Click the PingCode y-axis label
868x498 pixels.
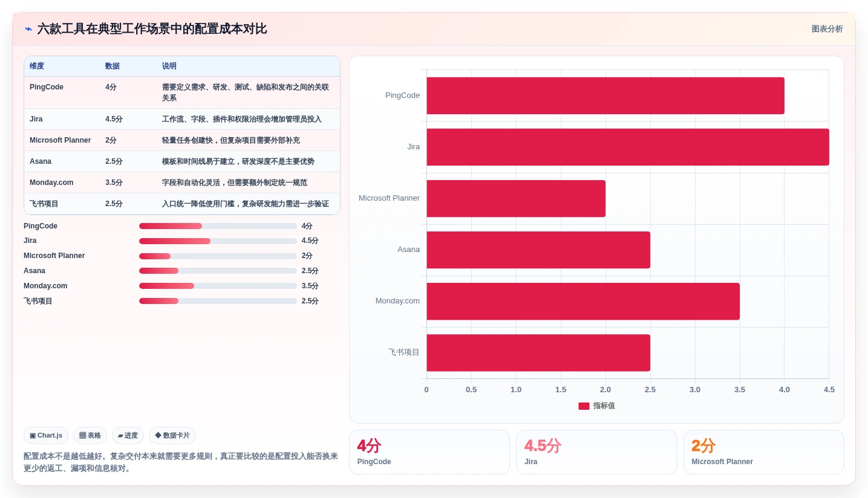pyautogui.click(x=402, y=95)
